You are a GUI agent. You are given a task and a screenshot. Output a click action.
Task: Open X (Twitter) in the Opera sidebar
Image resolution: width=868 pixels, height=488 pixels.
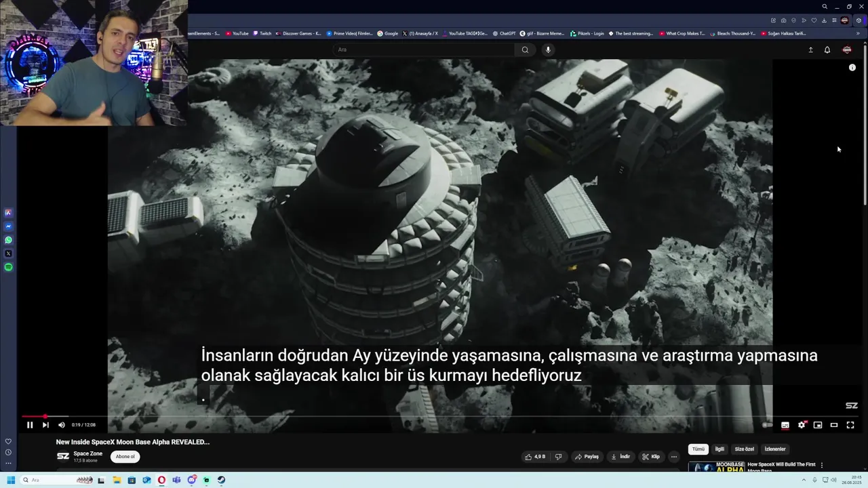pyautogui.click(x=8, y=253)
